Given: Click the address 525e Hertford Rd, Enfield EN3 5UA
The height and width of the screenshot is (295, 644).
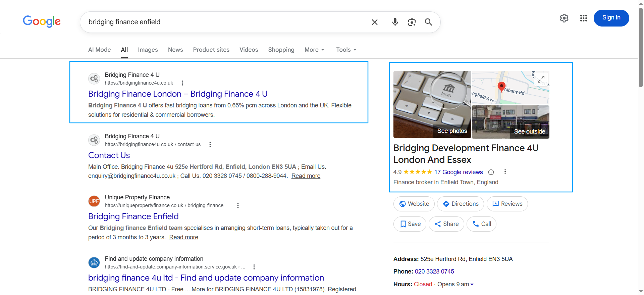Looking at the screenshot, I should 467,259.
